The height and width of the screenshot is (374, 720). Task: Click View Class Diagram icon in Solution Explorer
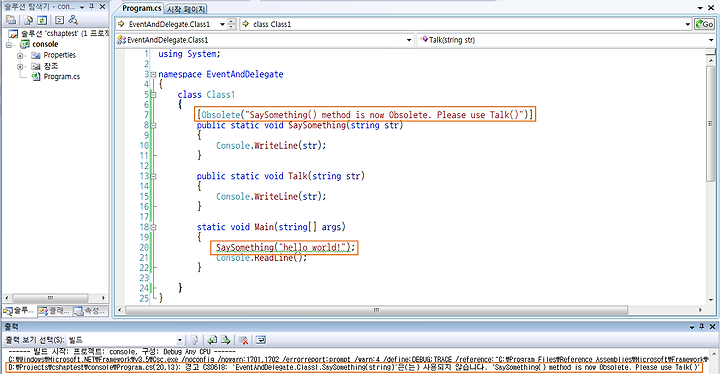[73, 20]
